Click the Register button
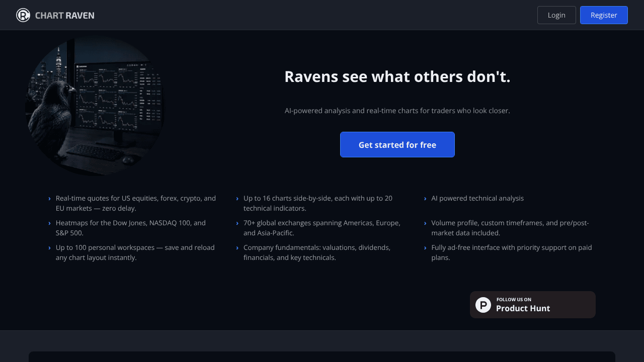 pyautogui.click(x=604, y=15)
